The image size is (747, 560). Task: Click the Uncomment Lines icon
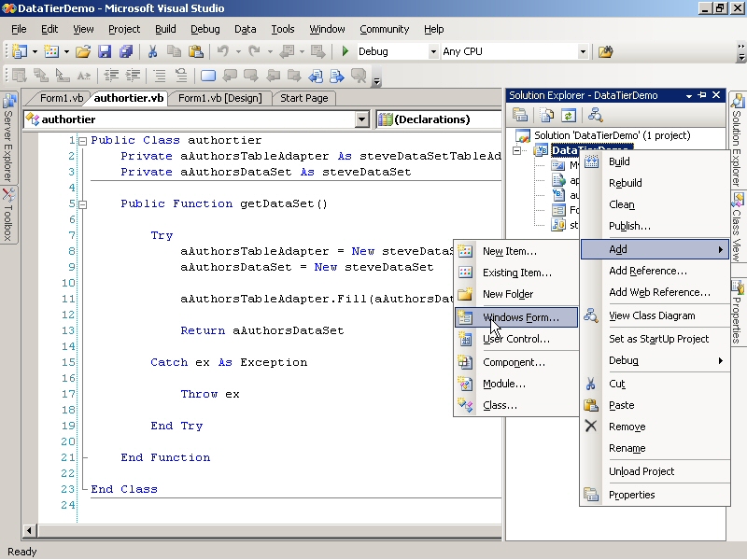181,76
